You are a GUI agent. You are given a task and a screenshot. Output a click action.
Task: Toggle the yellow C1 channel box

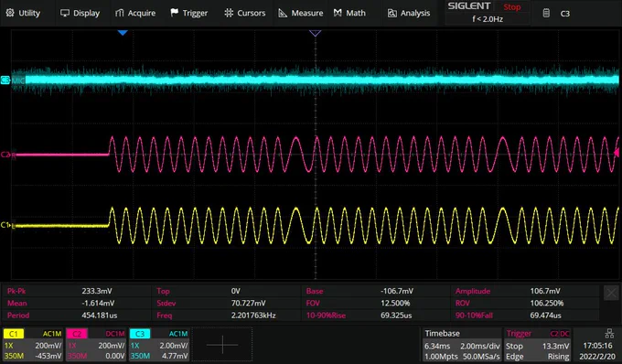tap(33, 345)
